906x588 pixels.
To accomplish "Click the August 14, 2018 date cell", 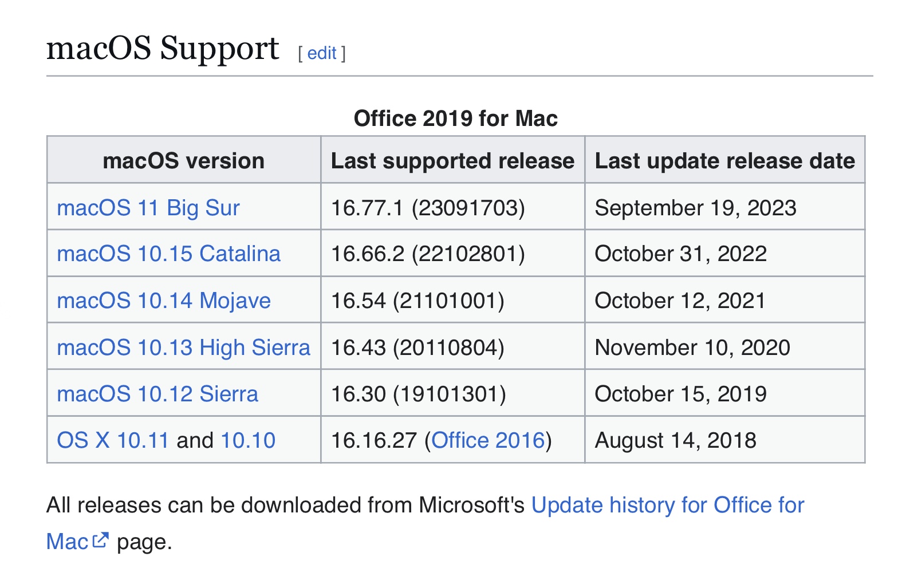I will [724, 440].
